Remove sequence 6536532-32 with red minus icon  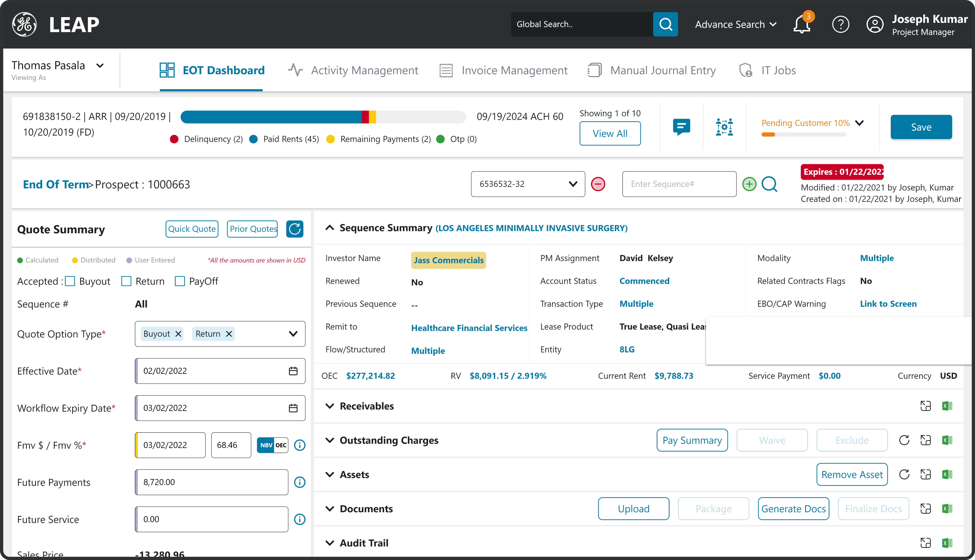tap(598, 184)
